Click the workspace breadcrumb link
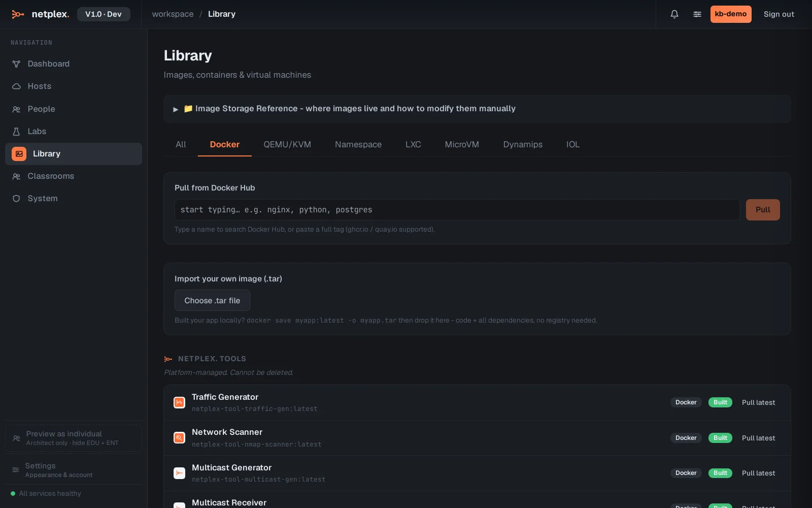This screenshot has height=508, width=812. pyautogui.click(x=173, y=14)
